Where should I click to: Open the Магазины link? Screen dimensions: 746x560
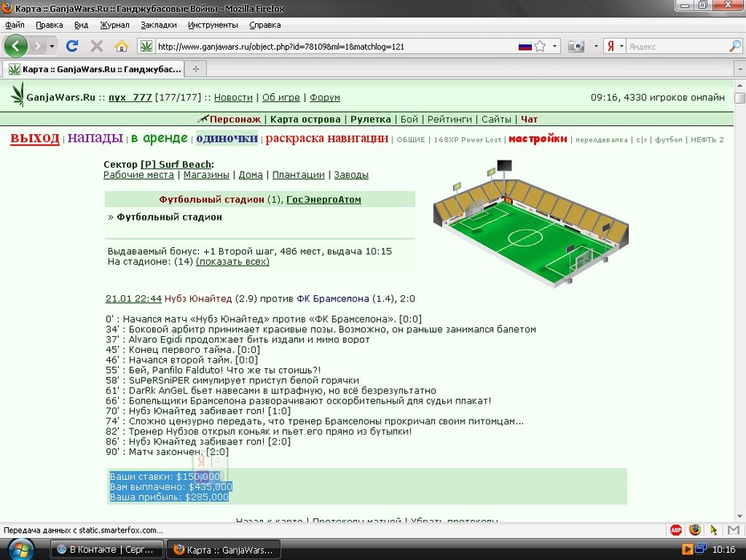(x=206, y=175)
